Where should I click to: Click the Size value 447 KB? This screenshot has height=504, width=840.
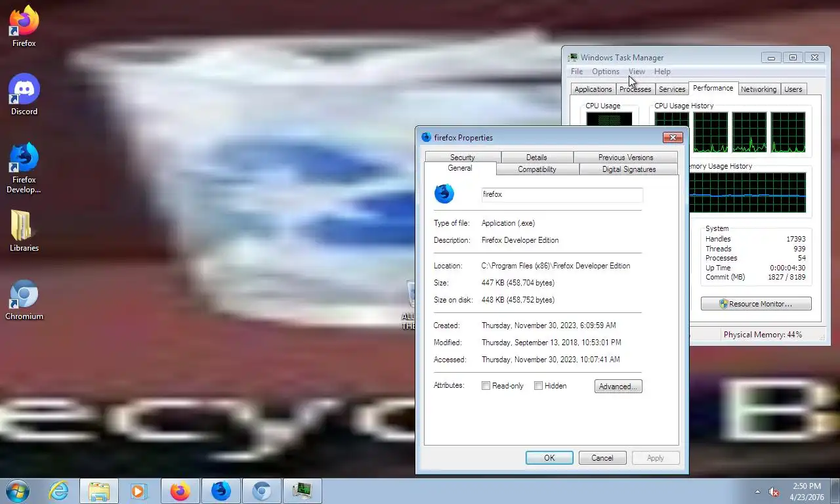518,283
